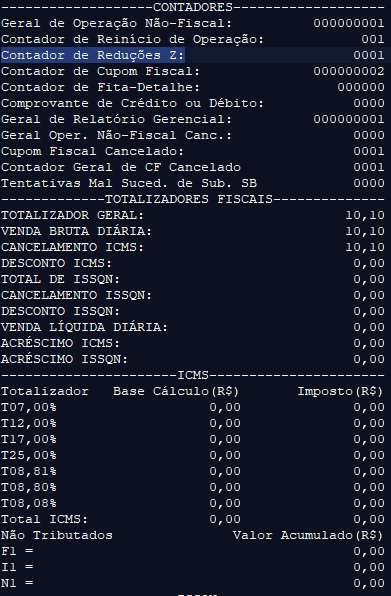Screen dimensions: 391x596
Task: Click the value 000000002 for Cupom Fiscal
Action: click(349, 71)
